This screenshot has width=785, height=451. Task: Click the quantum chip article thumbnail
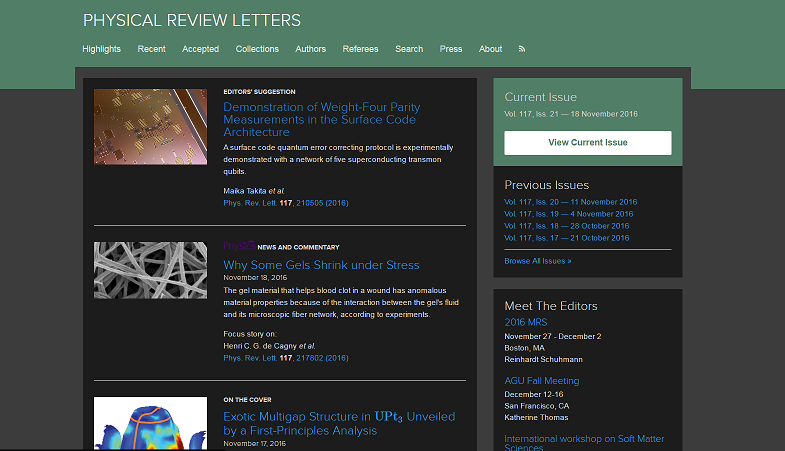150,127
